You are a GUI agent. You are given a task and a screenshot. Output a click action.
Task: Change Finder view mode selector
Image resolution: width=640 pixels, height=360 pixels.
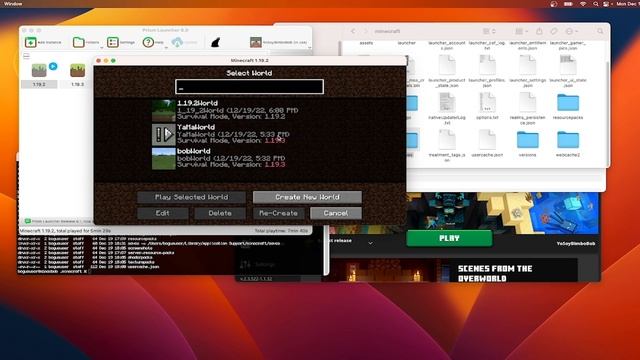click(x=489, y=31)
